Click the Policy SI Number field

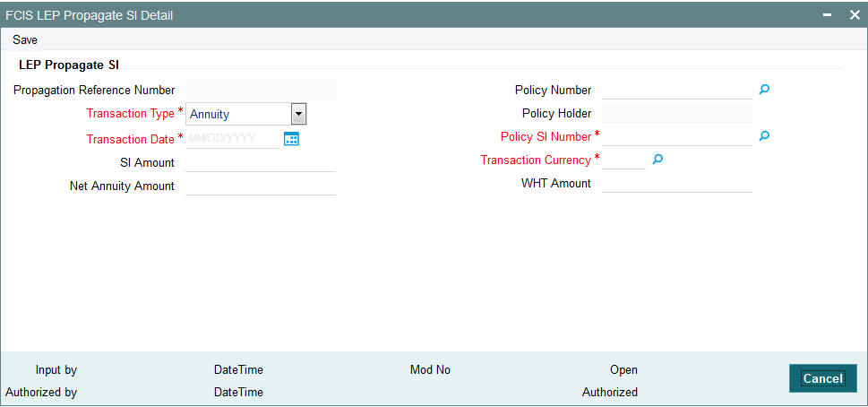(x=677, y=136)
